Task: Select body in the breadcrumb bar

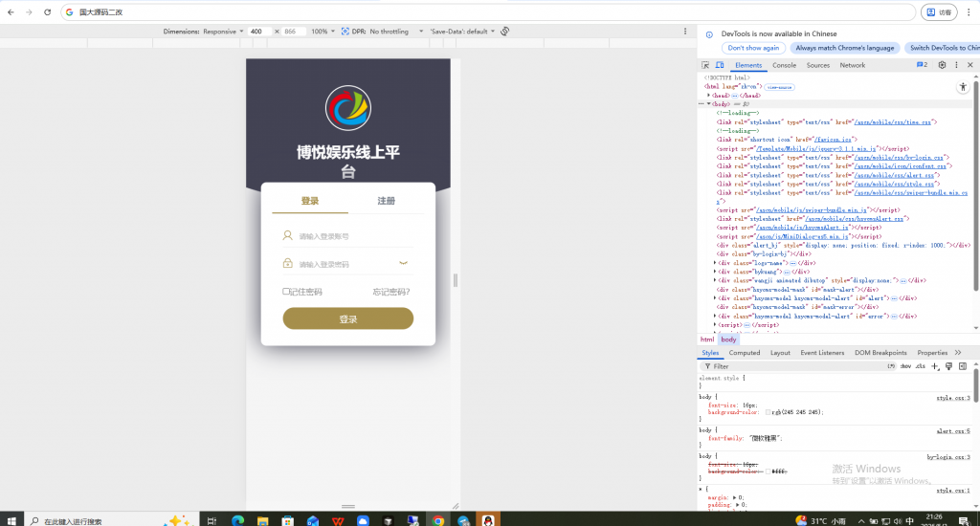Action: pos(728,340)
